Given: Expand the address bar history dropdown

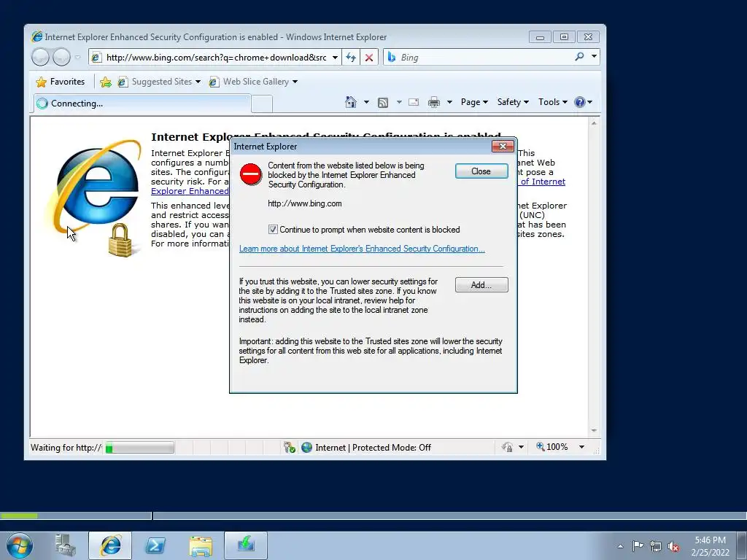Looking at the screenshot, I should 335,57.
